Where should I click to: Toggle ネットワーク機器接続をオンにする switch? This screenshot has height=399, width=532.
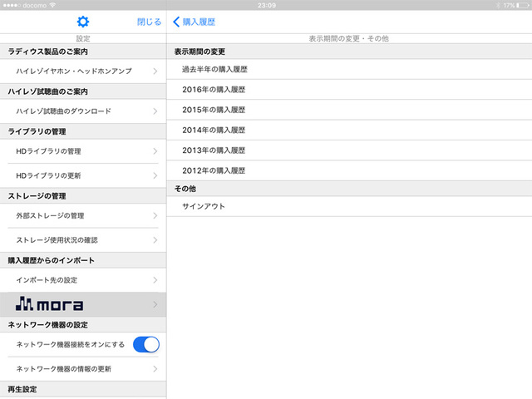pos(145,344)
